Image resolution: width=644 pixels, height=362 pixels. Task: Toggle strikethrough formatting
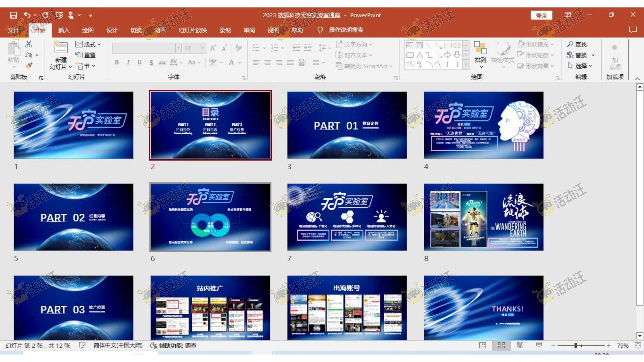click(162, 63)
